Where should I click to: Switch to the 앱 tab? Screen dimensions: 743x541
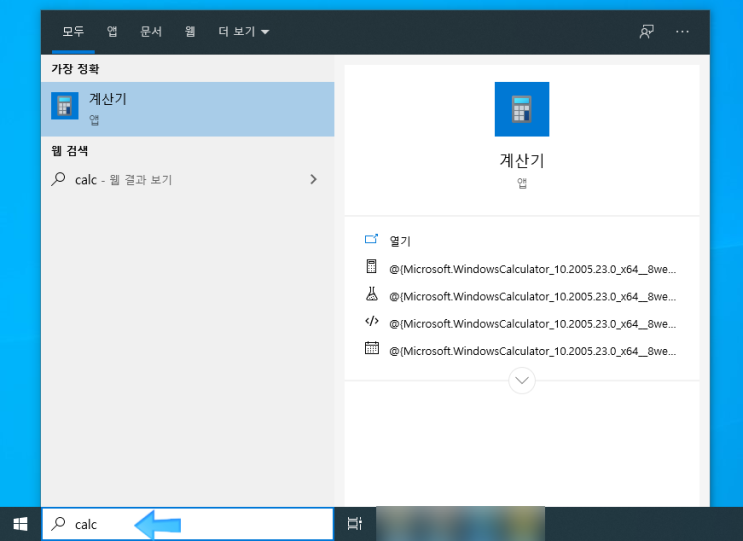click(112, 31)
